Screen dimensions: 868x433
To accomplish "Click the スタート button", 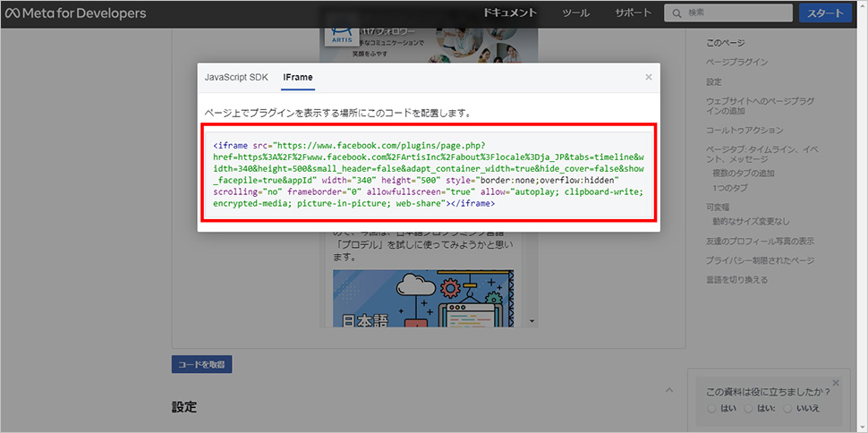I will pos(825,13).
